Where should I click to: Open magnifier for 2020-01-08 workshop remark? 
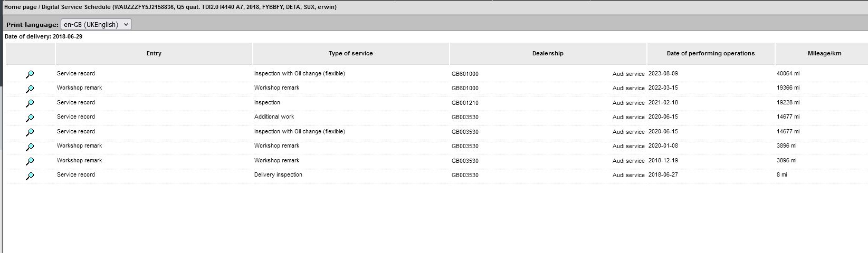[30, 147]
